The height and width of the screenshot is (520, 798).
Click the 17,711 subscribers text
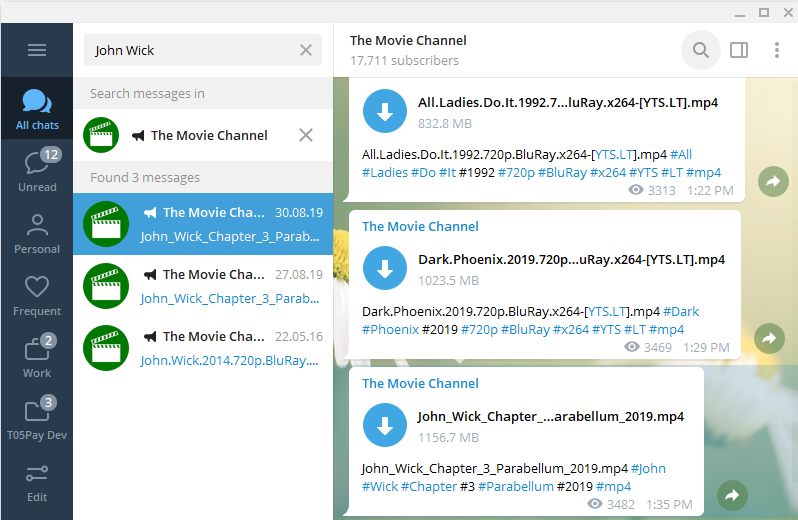click(404, 61)
